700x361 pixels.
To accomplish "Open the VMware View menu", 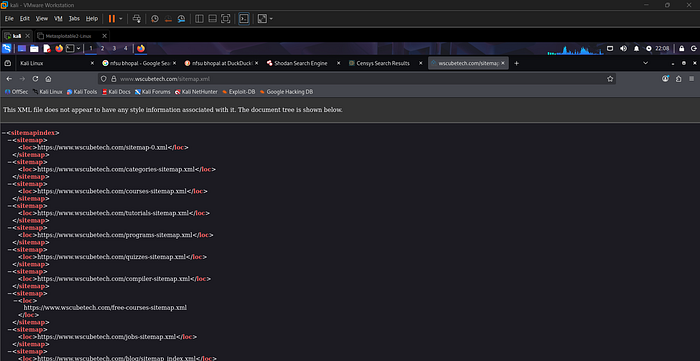I will coord(42,19).
